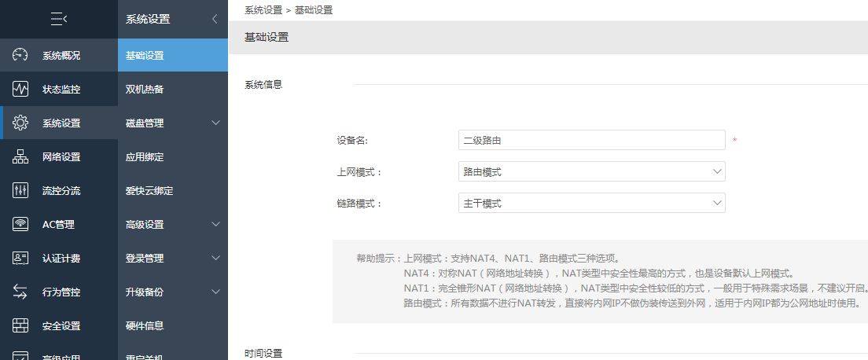Click the 系统设置 gear icon

point(21,123)
